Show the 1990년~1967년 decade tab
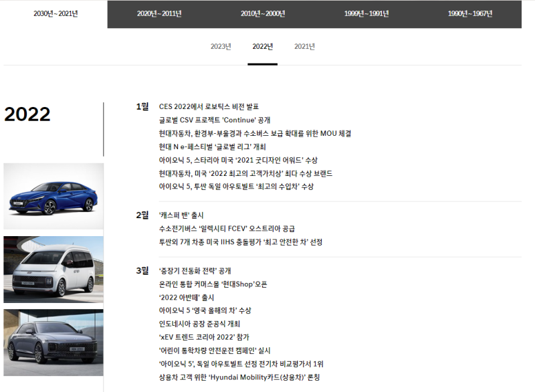The width and height of the screenshot is (535, 392). point(470,14)
